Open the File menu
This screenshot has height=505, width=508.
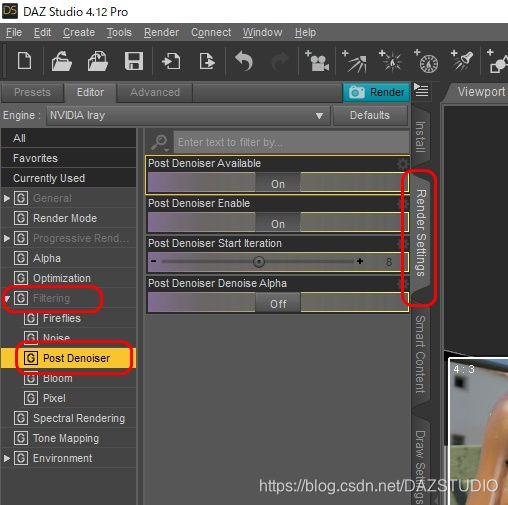pyautogui.click(x=14, y=32)
